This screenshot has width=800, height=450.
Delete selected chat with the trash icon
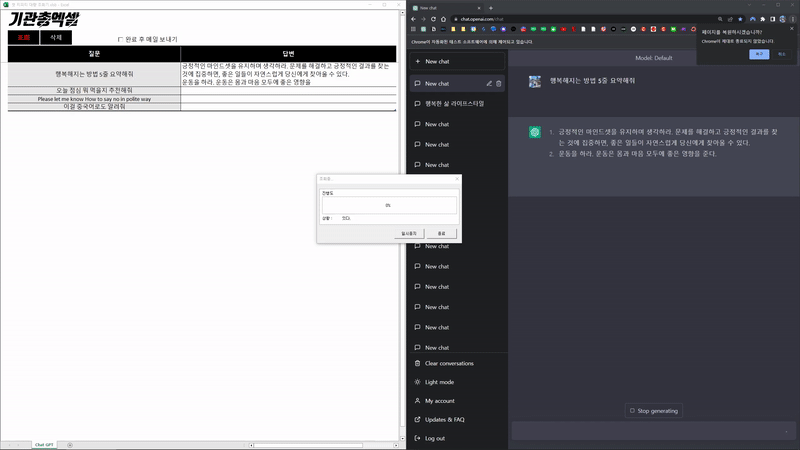[x=498, y=84]
